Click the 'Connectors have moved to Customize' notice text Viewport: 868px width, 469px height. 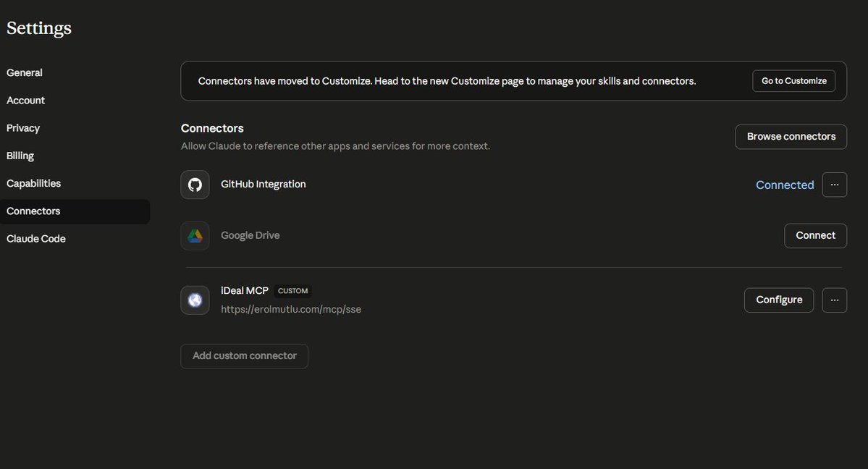[x=447, y=81]
